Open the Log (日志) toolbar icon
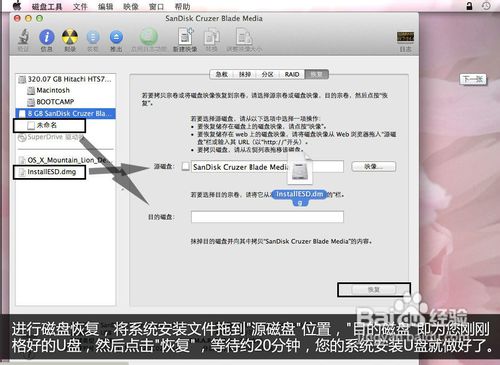 pos(405,37)
